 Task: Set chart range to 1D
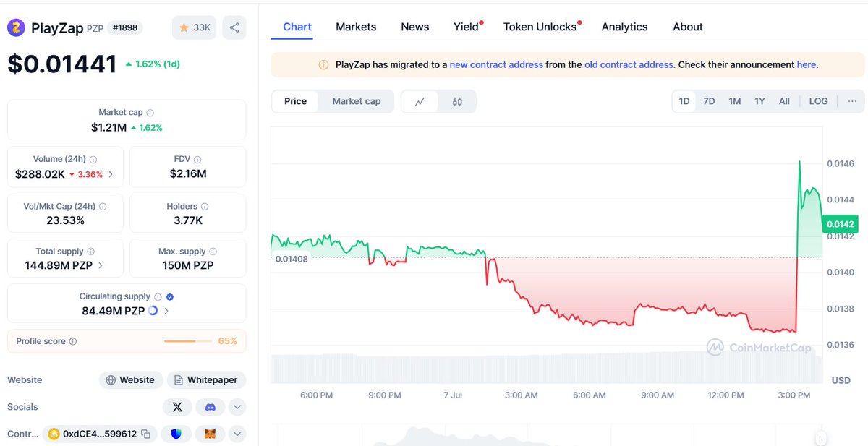[x=684, y=101]
